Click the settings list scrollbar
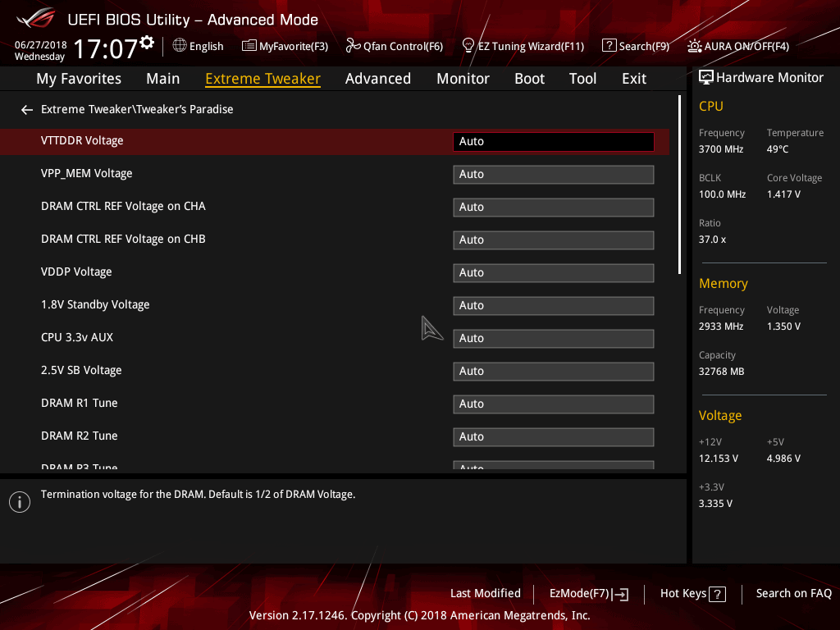840x630 pixels. [x=680, y=185]
